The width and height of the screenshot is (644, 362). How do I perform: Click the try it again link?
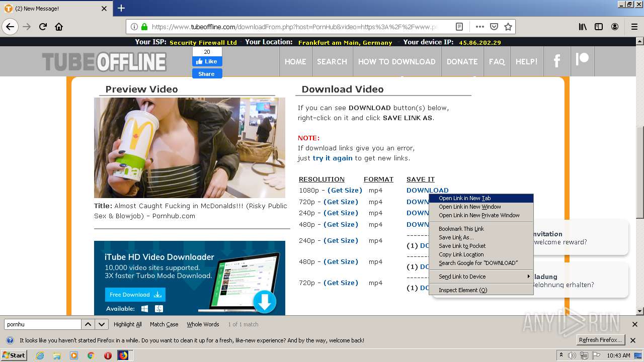tap(333, 158)
